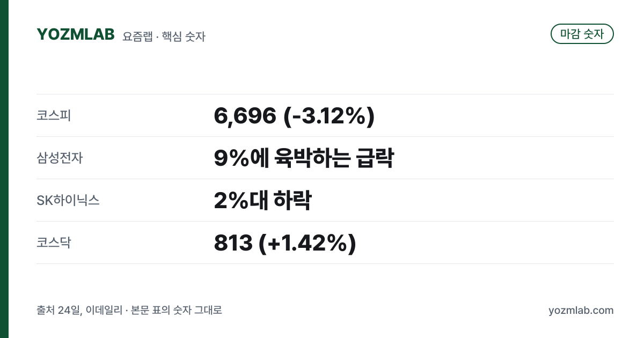The width and height of the screenshot is (644, 338).
Task: Open the yozmlab.com link in footer
Action: click(581, 310)
